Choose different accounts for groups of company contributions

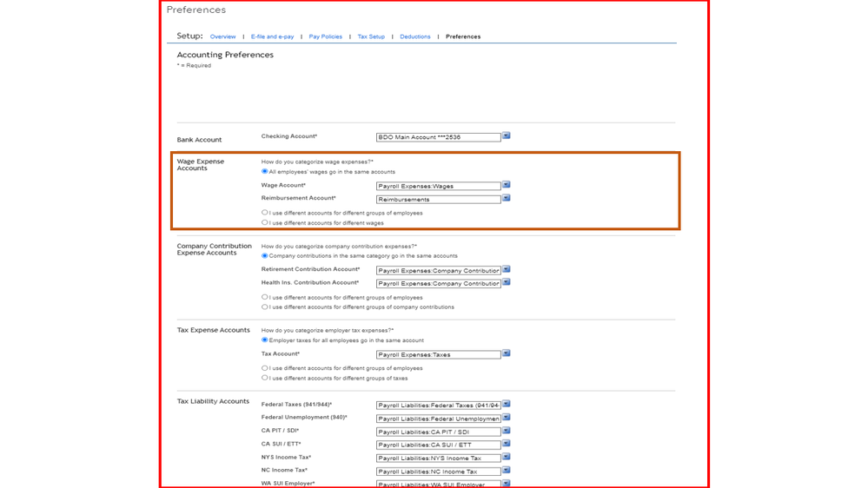pyautogui.click(x=265, y=307)
